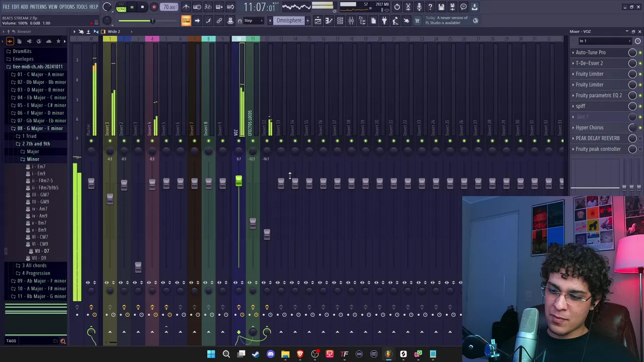Toggle the spiff effect enable LED
The height and width of the screenshot is (362, 644).
click(640, 106)
